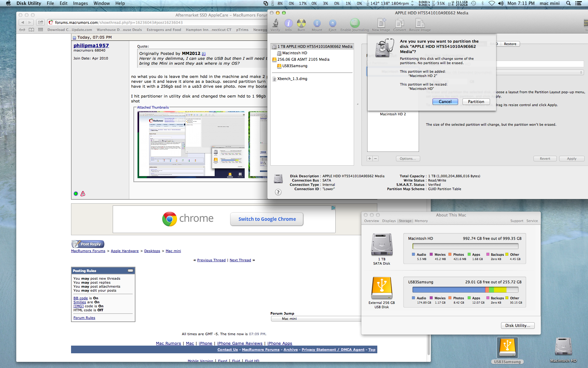This screenshot has width=588, height=368.
Task: Click the Post Reply button
Action: coord(88,244)
